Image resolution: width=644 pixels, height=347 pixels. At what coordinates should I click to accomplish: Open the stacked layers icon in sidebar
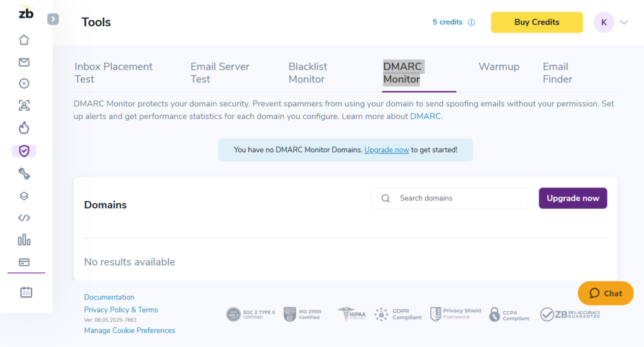tap(25, 196)
